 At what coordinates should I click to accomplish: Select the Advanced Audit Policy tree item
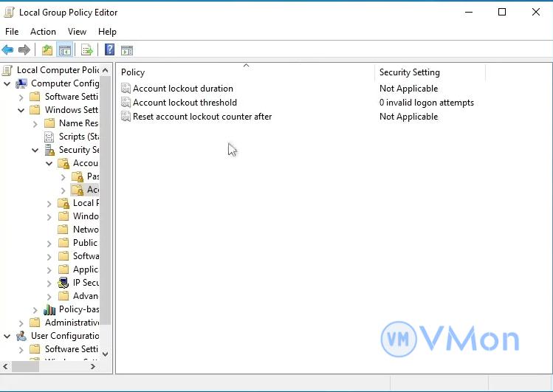click(86, 296)
